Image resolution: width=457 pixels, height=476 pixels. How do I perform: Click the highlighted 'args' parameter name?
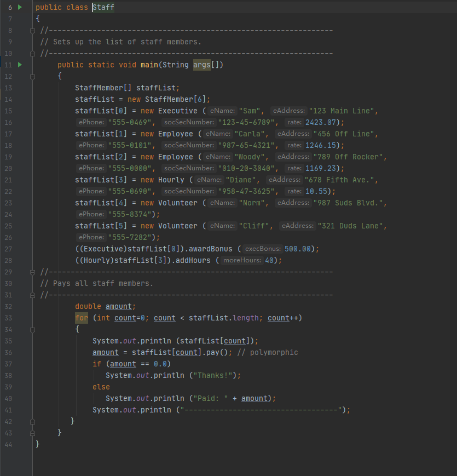point(201,65)
